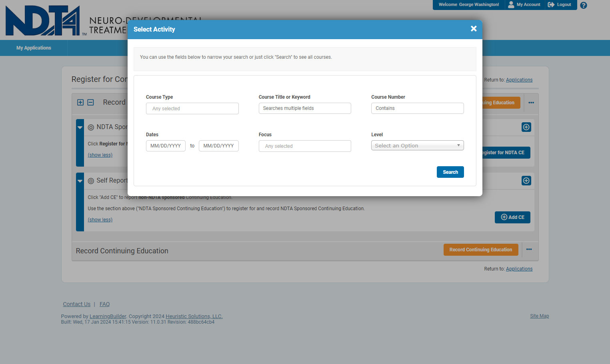Click bottom Record Continuing Education button
Viewport: 610px width, 364px height.
(480, 250)
